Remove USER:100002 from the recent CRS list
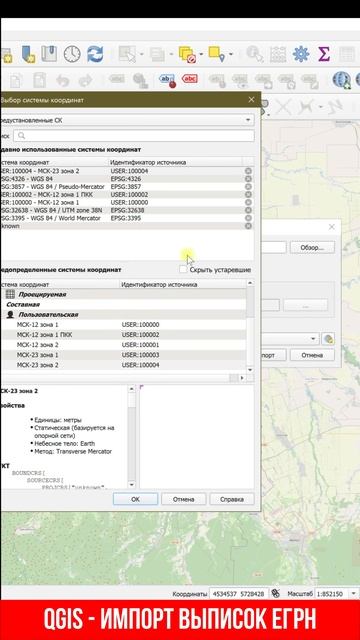Image resolution: width=360 pixels, height=640 pixels. pos(248,195)
